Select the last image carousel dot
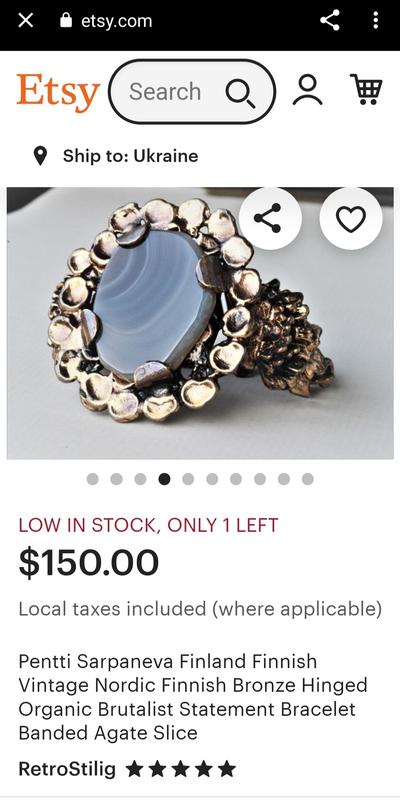 [x=308, y=479]
